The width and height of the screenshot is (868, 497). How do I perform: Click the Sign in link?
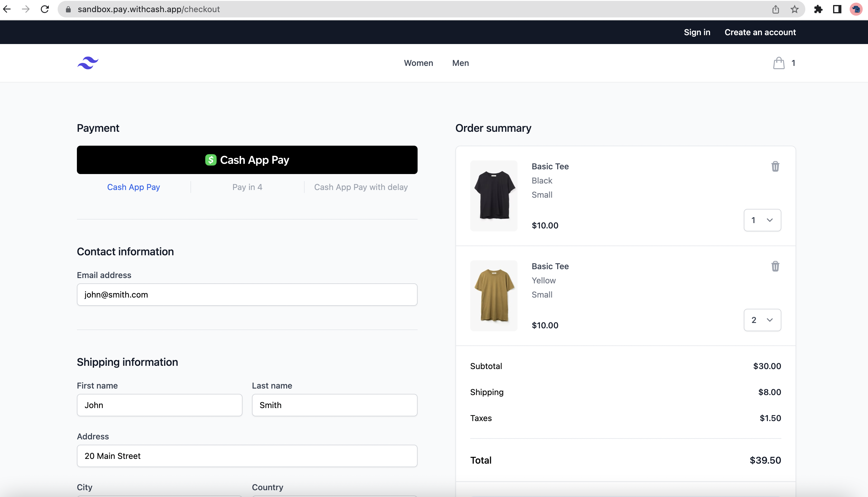pos(697,32)
